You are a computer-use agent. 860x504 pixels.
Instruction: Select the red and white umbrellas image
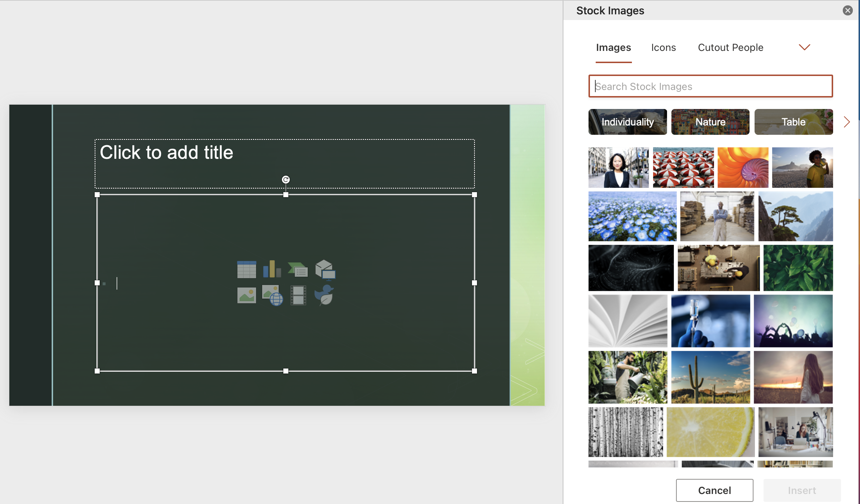(x=683, y=167)
